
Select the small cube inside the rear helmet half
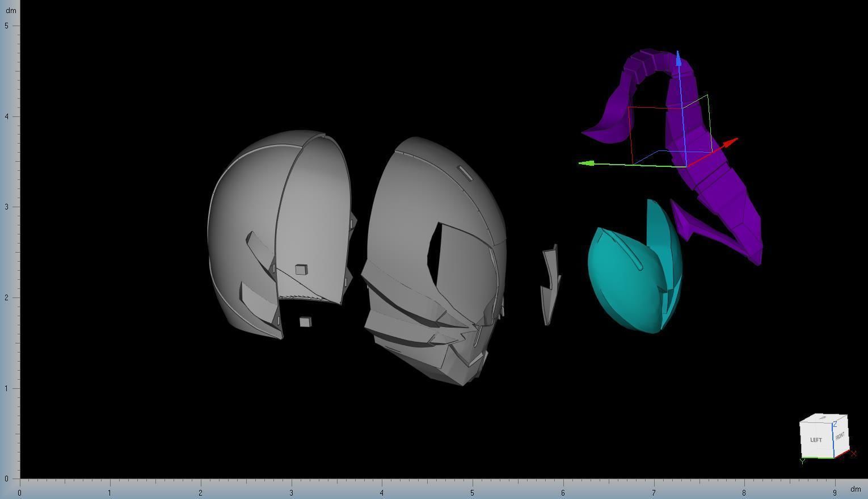(x=301, y=270)
